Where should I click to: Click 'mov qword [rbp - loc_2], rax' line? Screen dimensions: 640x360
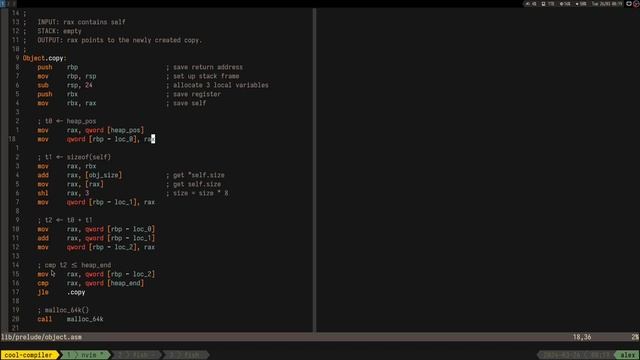click(96, 247)
